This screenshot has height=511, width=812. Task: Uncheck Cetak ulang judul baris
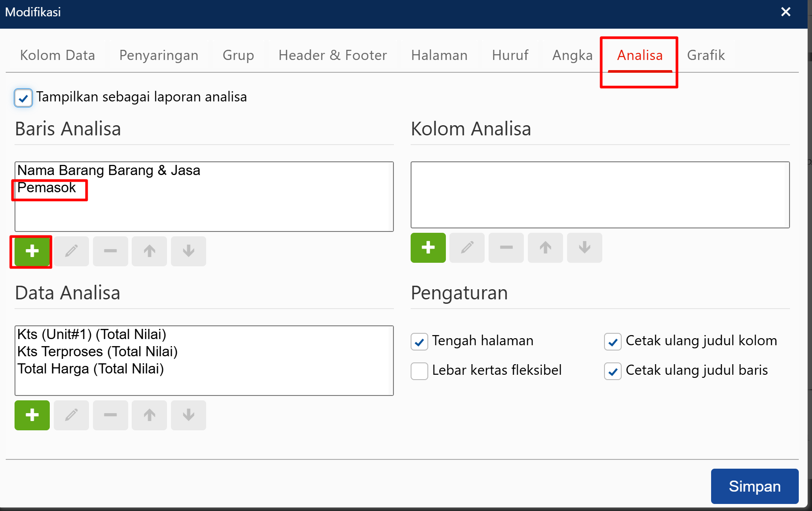(612, 371)
